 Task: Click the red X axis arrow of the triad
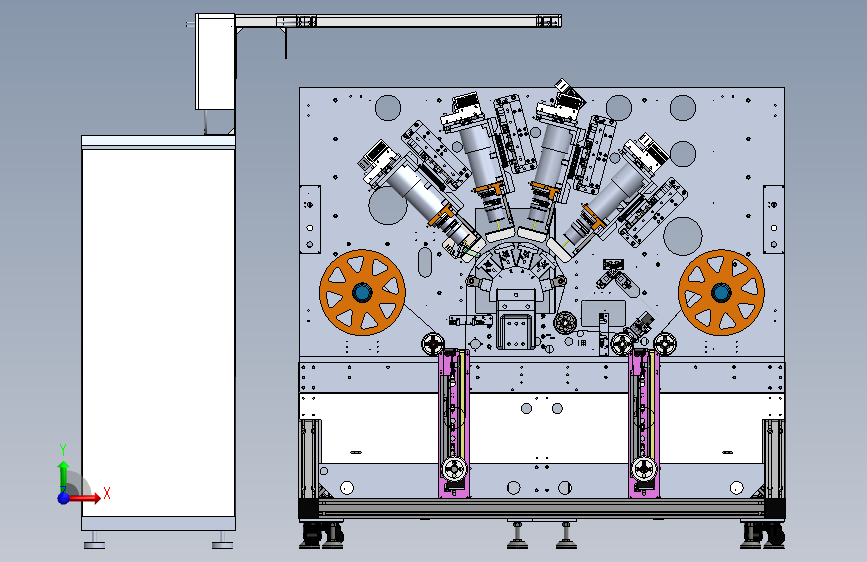pos(85,498)
